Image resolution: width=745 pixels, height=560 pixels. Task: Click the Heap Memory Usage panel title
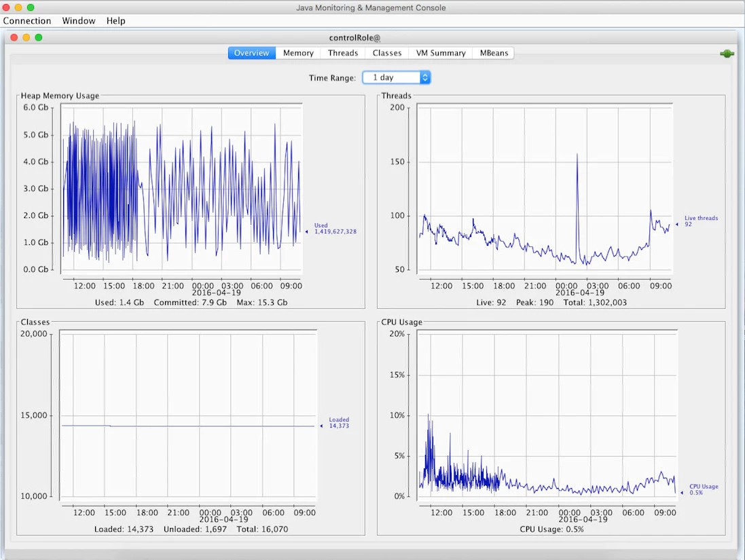pos(60,96)
